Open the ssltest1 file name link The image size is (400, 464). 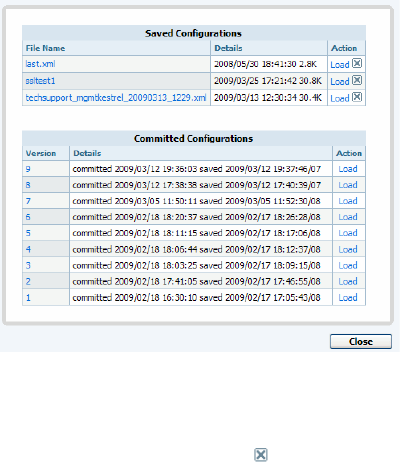[40, 81]
